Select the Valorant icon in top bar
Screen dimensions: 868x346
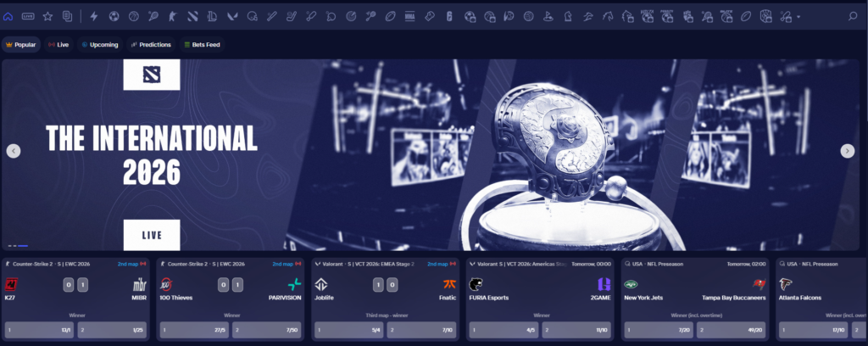pyautogui.click(x=232, y=17)
